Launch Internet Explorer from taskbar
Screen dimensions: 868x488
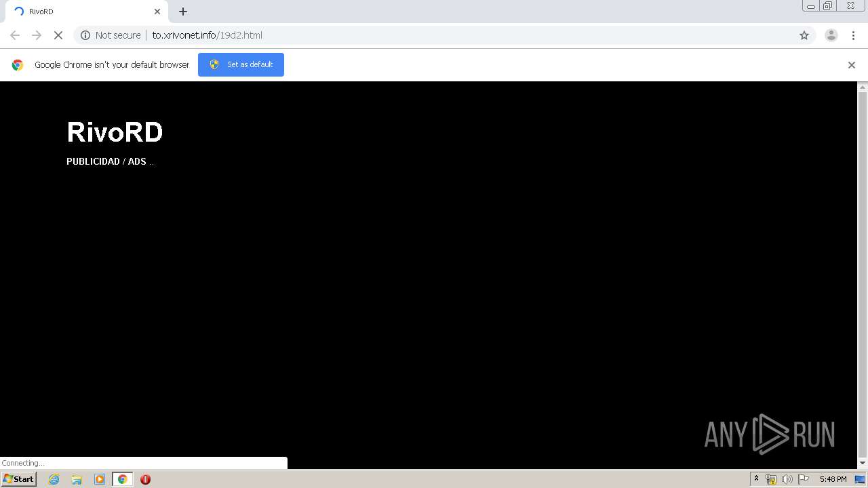click(54, 479)
